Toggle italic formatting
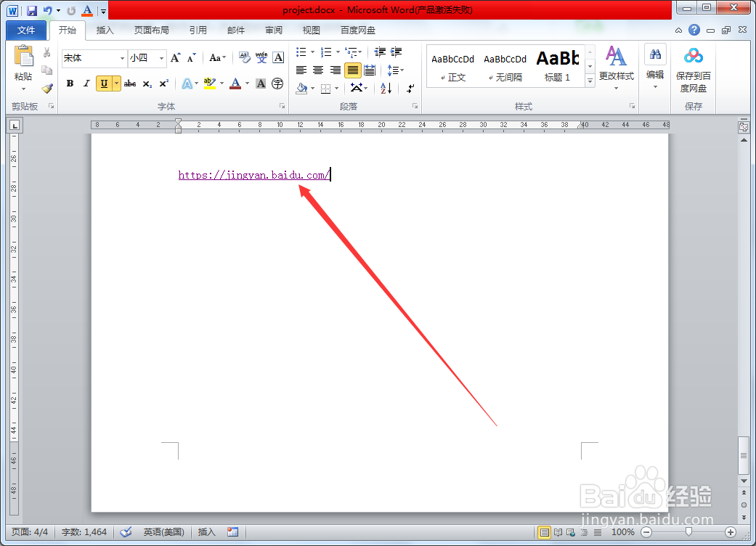The image size is (756, 546). [87, 83]
